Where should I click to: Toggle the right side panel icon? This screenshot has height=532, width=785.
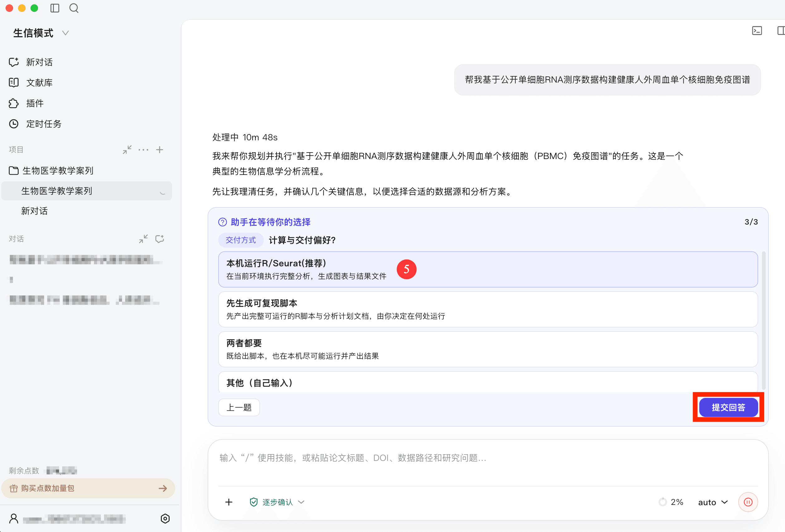[x=781, y=31]
